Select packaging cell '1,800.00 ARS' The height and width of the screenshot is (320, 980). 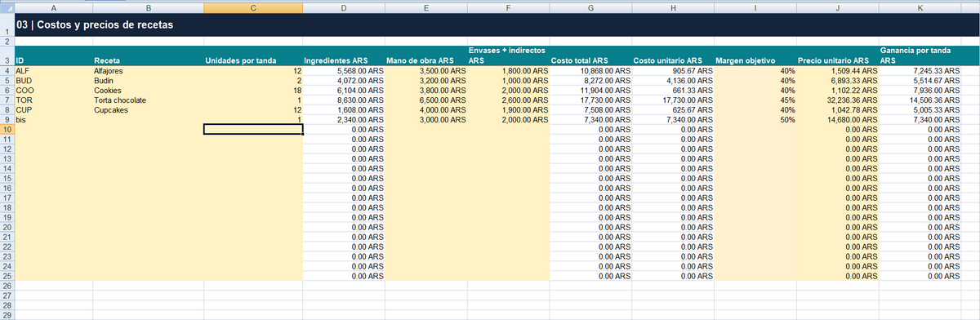(509, 71)
